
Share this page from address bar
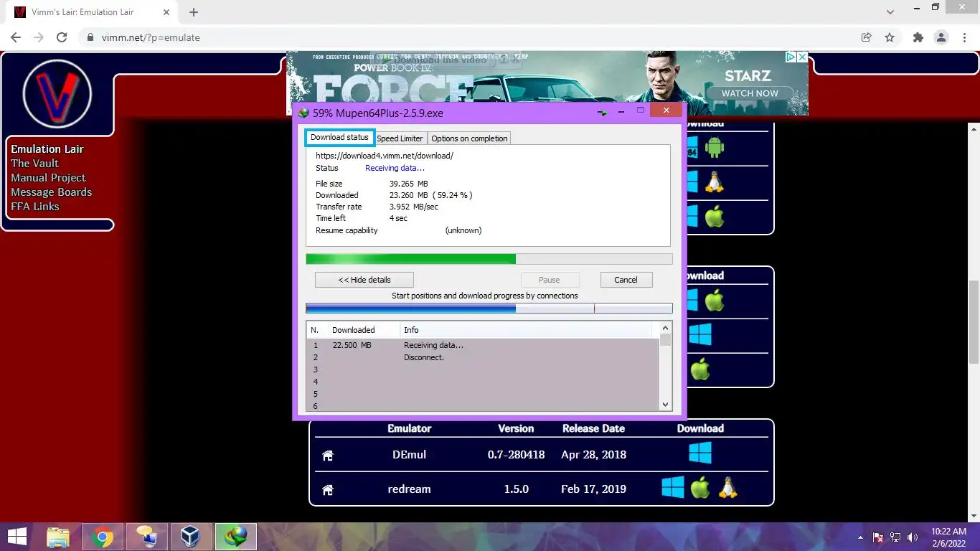867,37
